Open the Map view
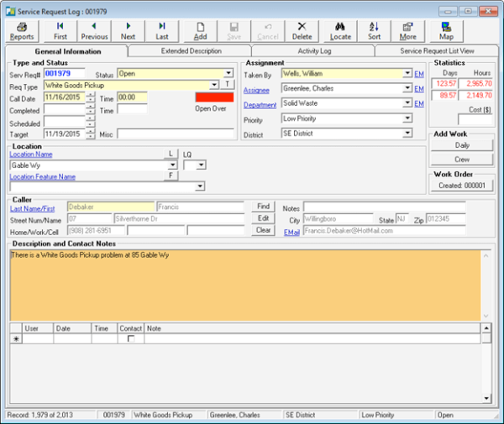The width and height of the screenshot is (504, 424). 447,31
